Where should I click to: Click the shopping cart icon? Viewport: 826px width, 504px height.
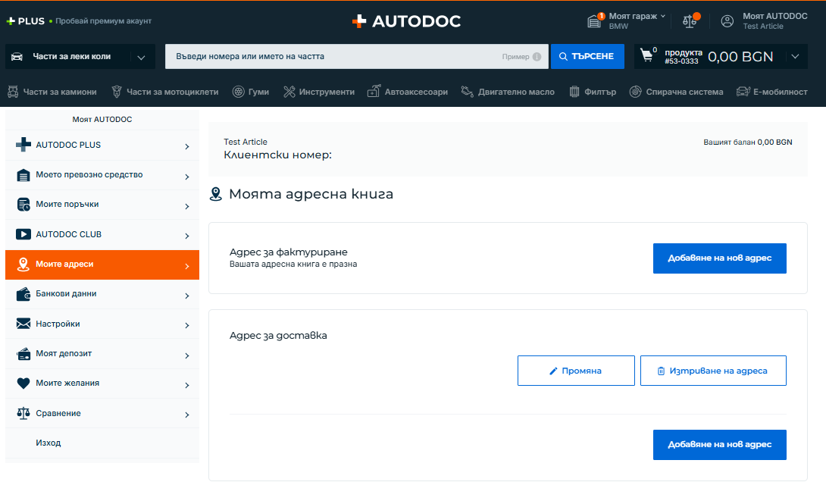646,56
